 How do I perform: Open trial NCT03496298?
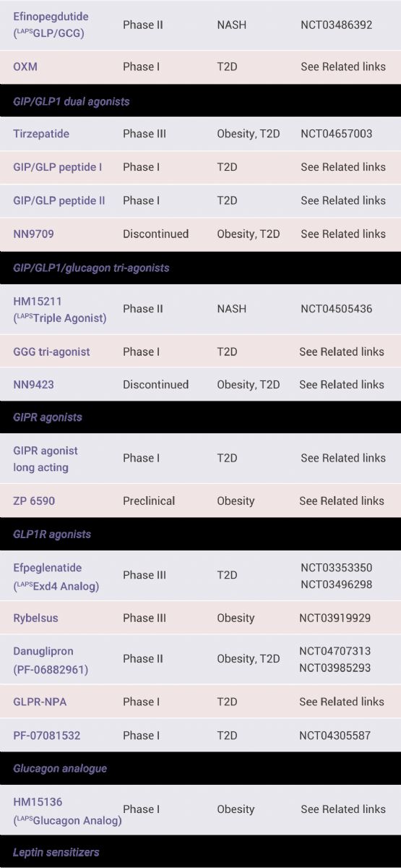tap(337, 584)
